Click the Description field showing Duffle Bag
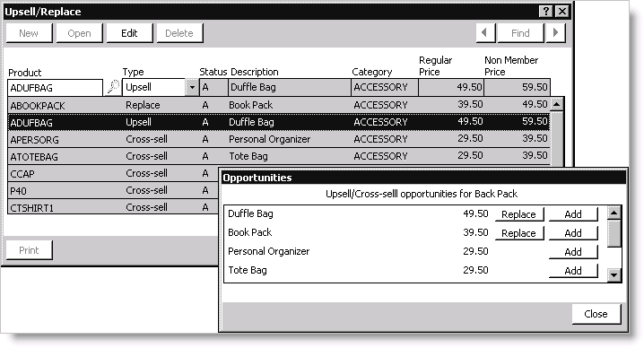Image resolution: width=644 pixels, height=348 pixels. pos(290,88)
